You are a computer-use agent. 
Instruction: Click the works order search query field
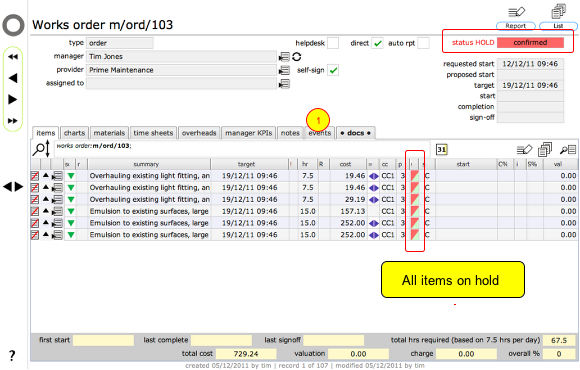point(242,149)
